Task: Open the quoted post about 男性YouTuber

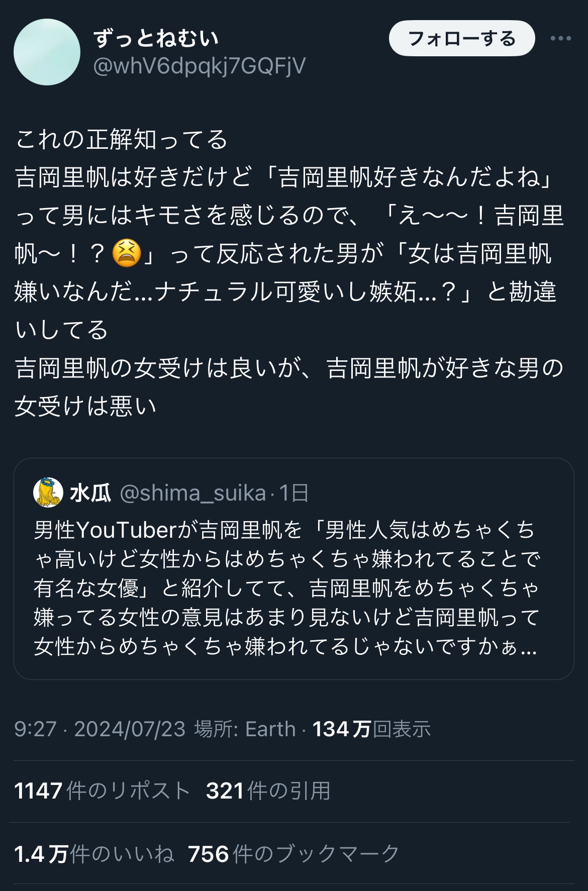Action: pyautogui.click(x=286, y=588)
